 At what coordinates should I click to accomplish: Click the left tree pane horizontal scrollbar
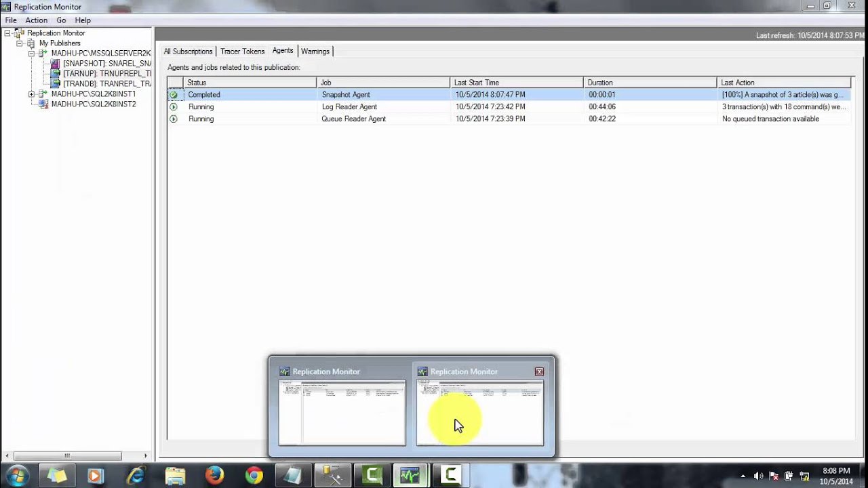pos(67,456)
